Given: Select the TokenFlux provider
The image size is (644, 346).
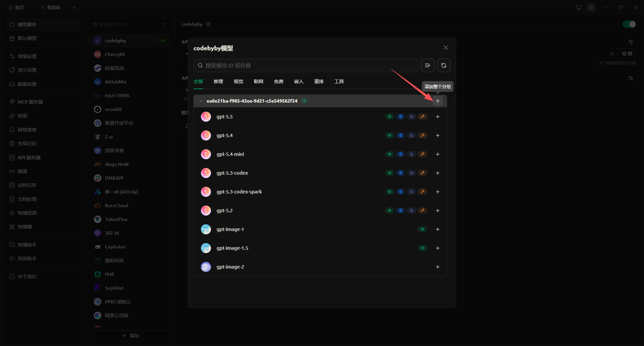Looking at the screenshot, I should coord(130,219).
